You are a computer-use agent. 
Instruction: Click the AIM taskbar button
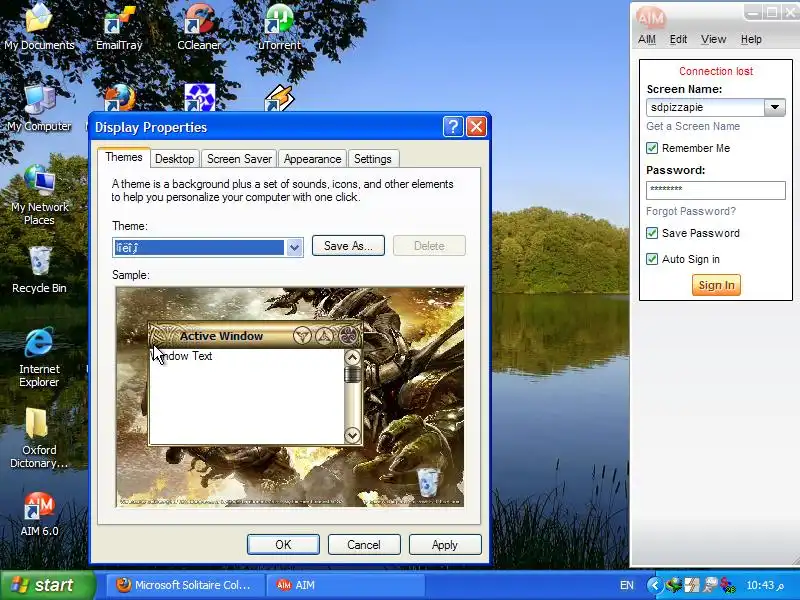click(346, 585)
